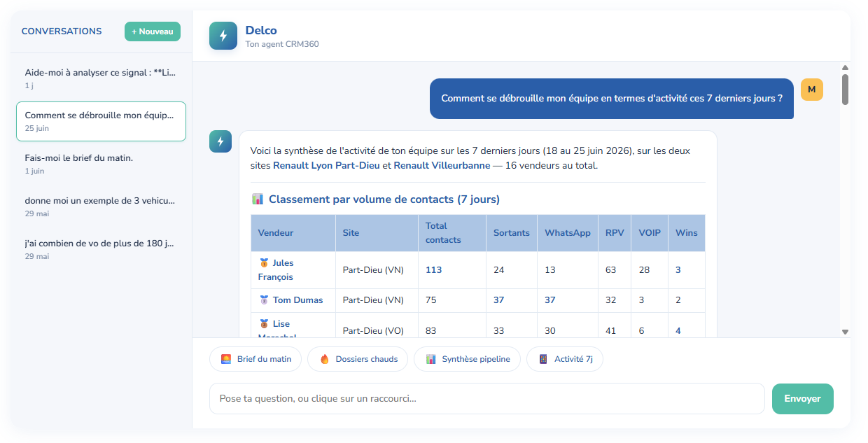Click the Total contacts column header
The height and width of the screenshot is (443, 868).
click(452, 233)
